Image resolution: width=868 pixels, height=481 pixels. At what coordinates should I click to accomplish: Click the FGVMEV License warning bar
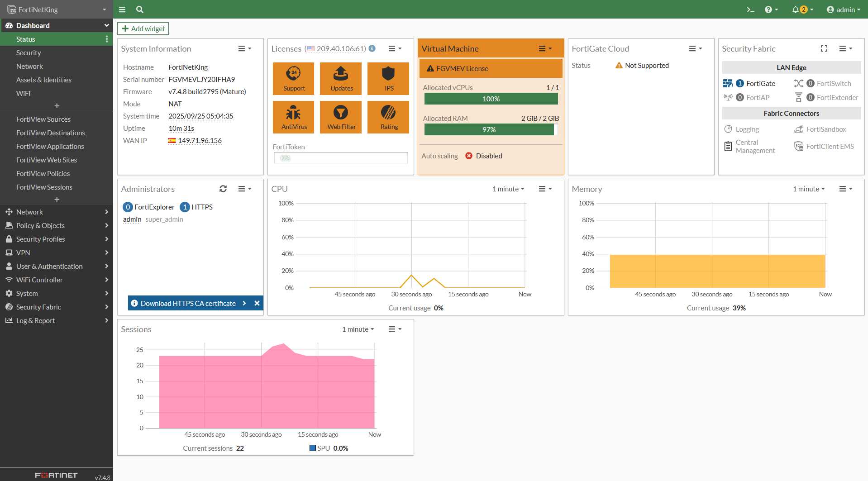pos(491,68)
